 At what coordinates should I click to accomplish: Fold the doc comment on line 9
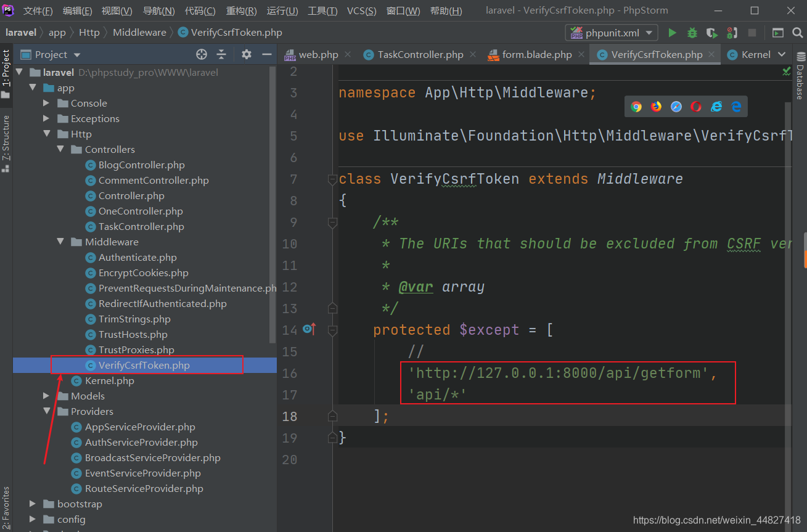pyautogui.click(x=333, y=223)
